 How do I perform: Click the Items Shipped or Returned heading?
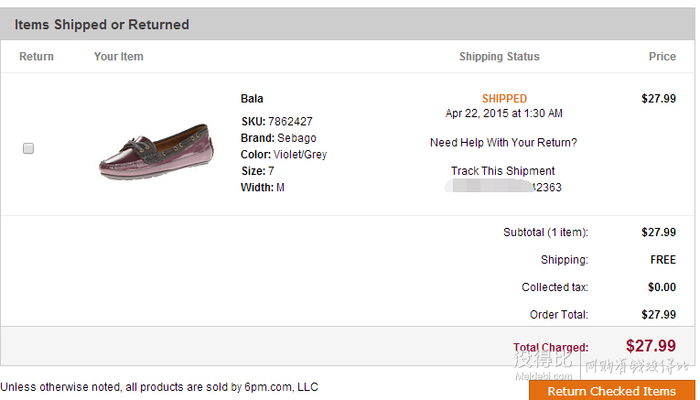(102, 25)
